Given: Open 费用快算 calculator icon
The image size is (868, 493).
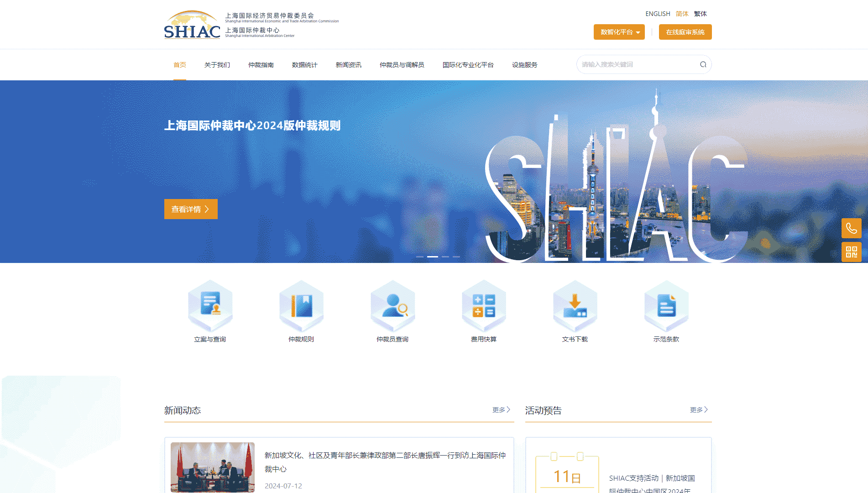Looking at the screenshot, I should (484, 306).
